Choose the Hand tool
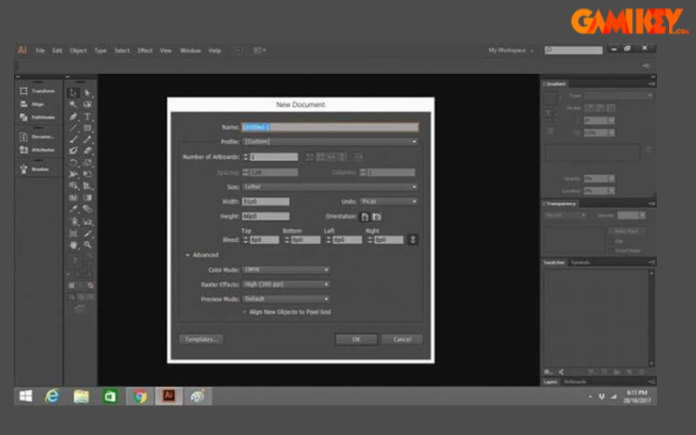 [x=74, y=244]
